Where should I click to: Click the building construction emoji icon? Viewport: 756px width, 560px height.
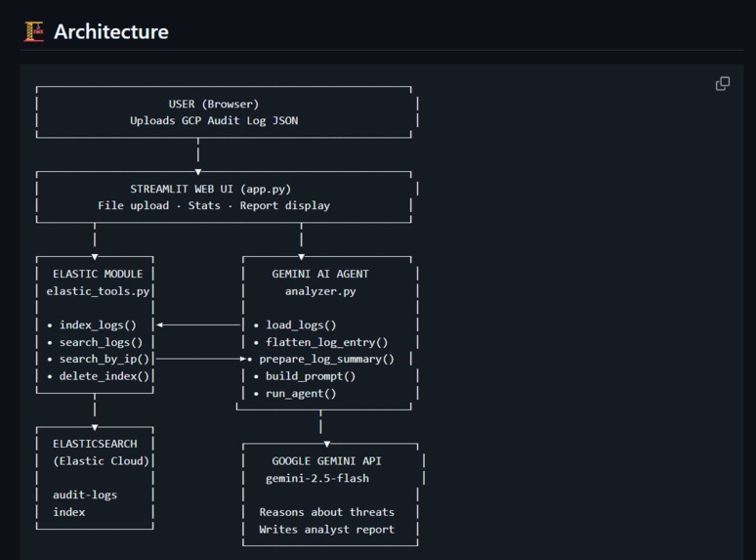click(x=34, y=32)
